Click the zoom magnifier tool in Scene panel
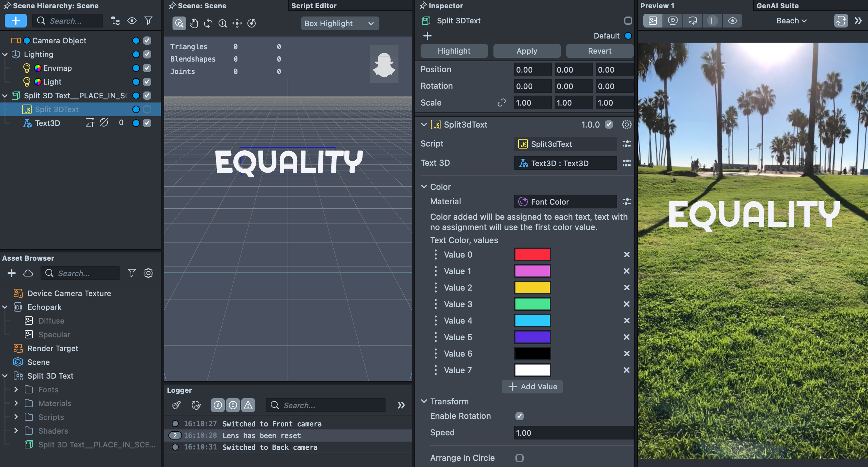Image resolution: width=868 pixels, height=467 pixels. pyautogui.click(x=223, y=23)
